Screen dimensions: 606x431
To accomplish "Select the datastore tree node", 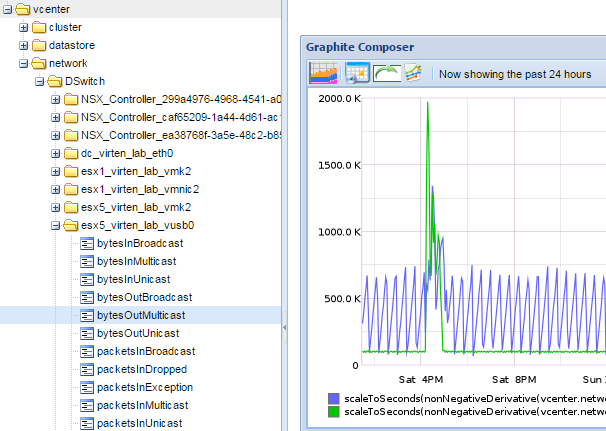I will [x=72, y=45].
